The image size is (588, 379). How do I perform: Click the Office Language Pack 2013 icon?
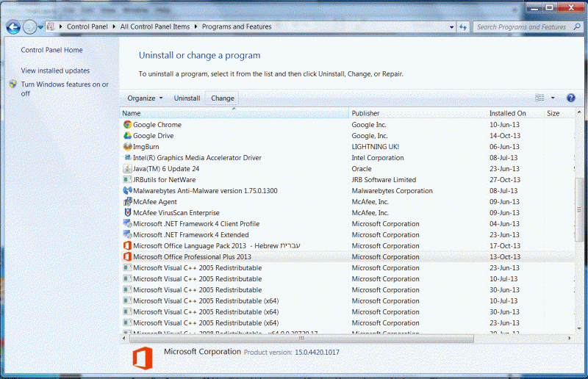pos(127,246)
